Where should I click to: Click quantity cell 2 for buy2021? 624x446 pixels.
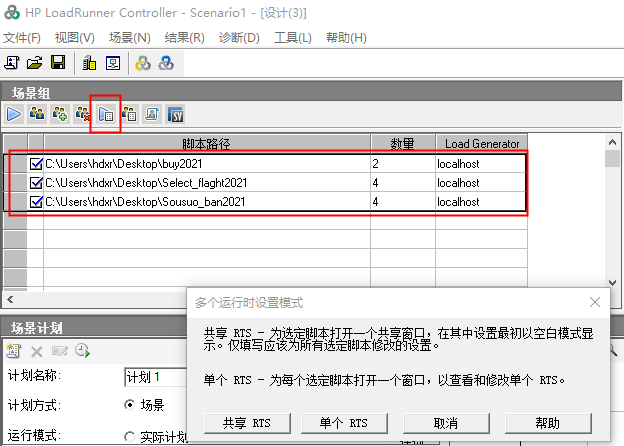pyautogui.click(x=403, y=164)
